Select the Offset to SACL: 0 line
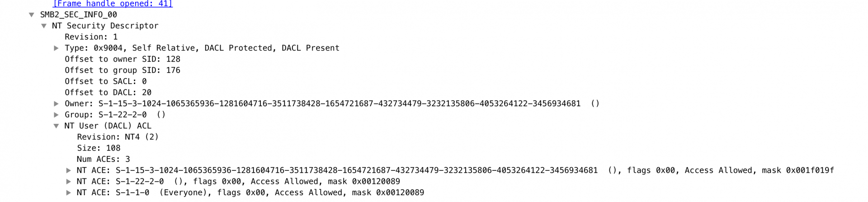The image size is (868, 202). coord(106,81)
